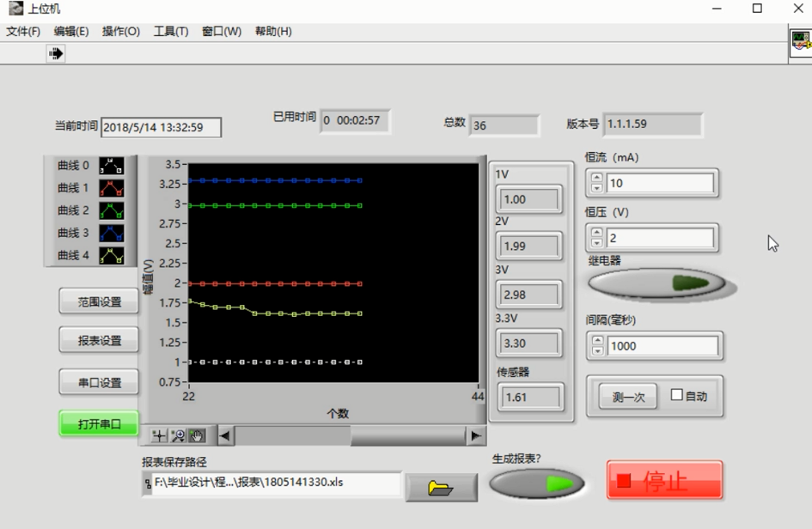Viewport: 812px width, 529px height.
Task: Click the run arrow in the toolbar
Action: tap(56, 53)
